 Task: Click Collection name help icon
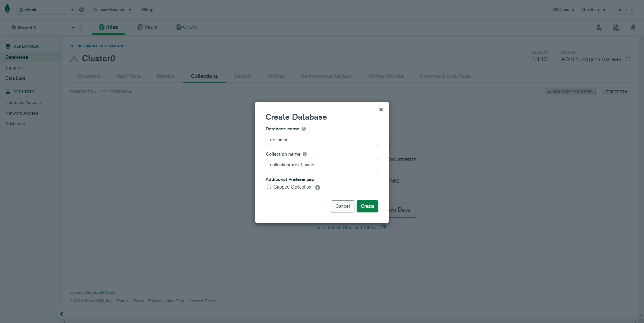305,154
